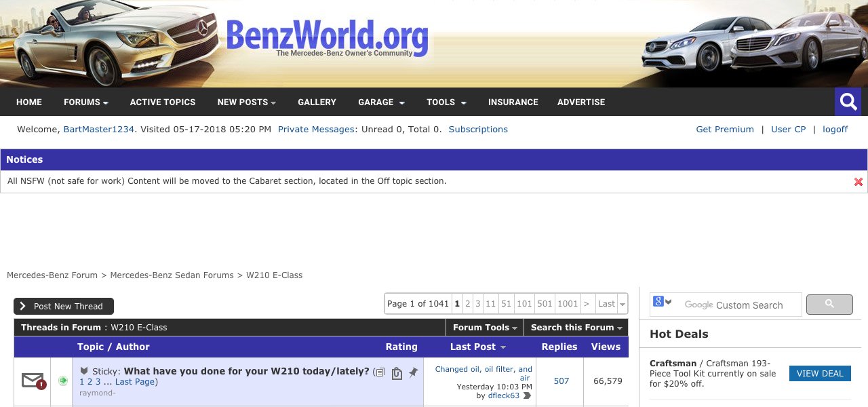The image size is (868, 407).
Task: Click Last page pagination button
Action: pos(606,303)
